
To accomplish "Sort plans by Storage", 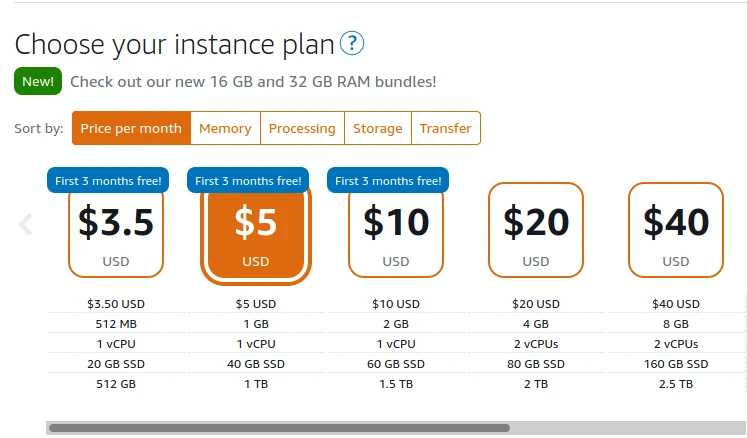I will pos(377,128).
